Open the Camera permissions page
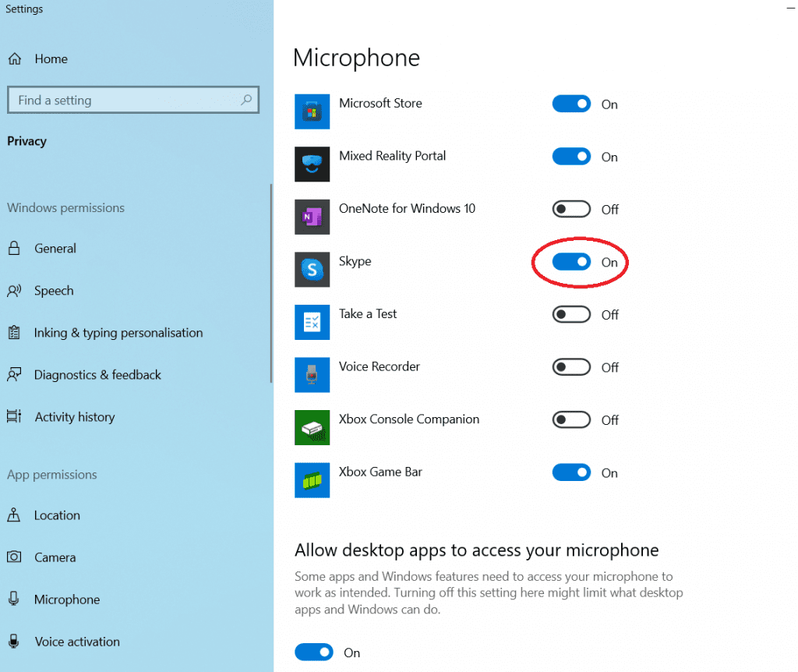Viewport: 798px width, 672px height. (55, 557)
